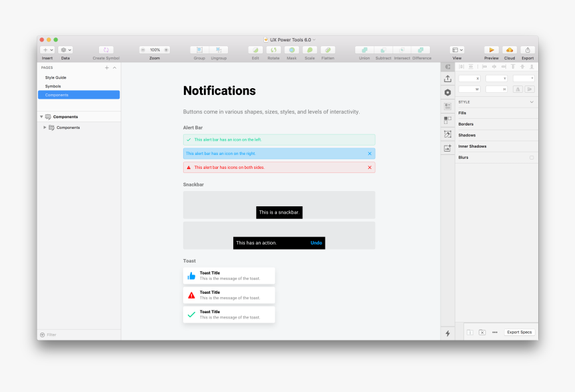This screenshot has height=392, width=575.
Task: Click the Intersect boolean icon
Action: pyautogui.click(x=402, y=50)
